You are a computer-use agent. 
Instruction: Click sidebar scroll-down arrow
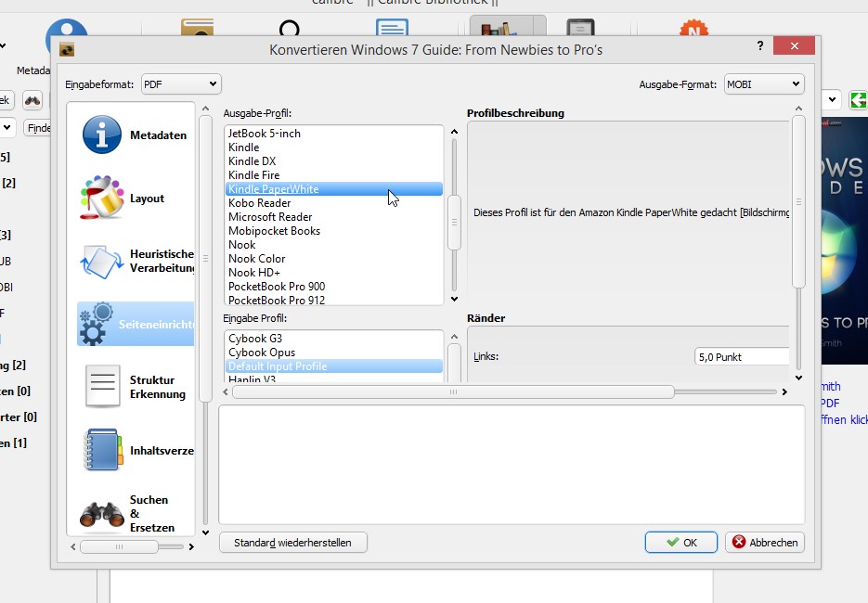tap(205, 532)
